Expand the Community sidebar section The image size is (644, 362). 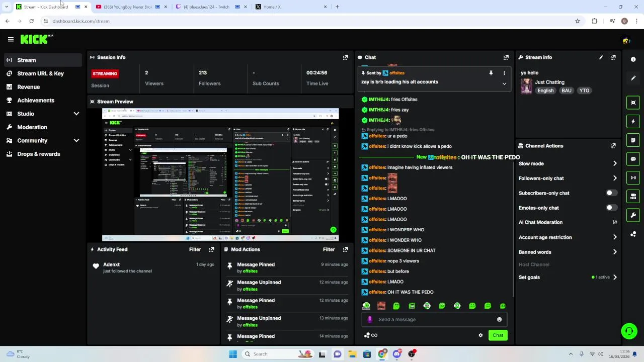(76, 141)
